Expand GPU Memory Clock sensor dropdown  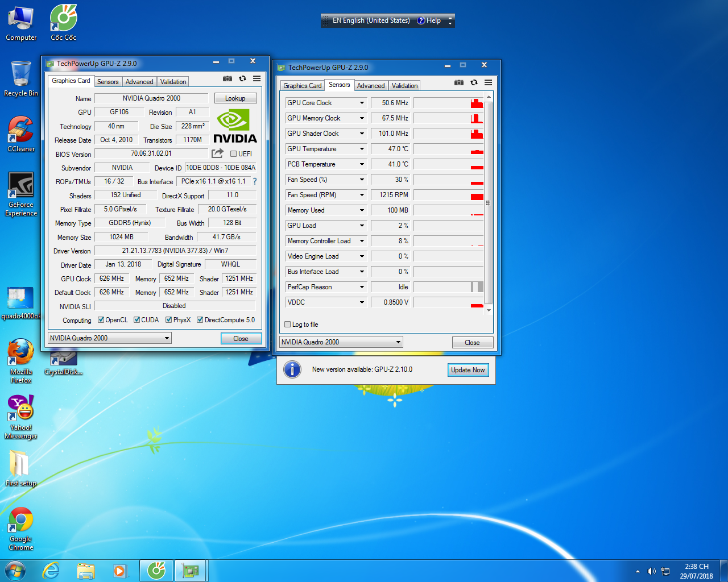pos(362,118)
